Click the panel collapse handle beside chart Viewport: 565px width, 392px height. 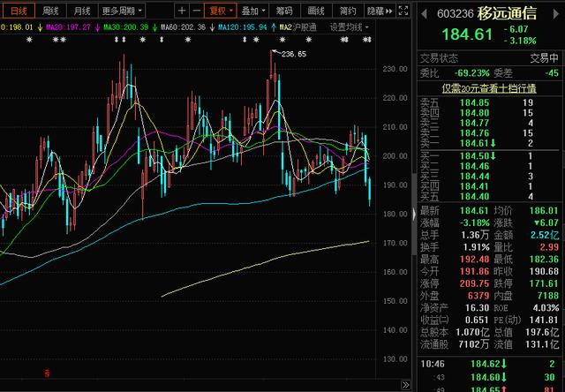coord(414,215)
